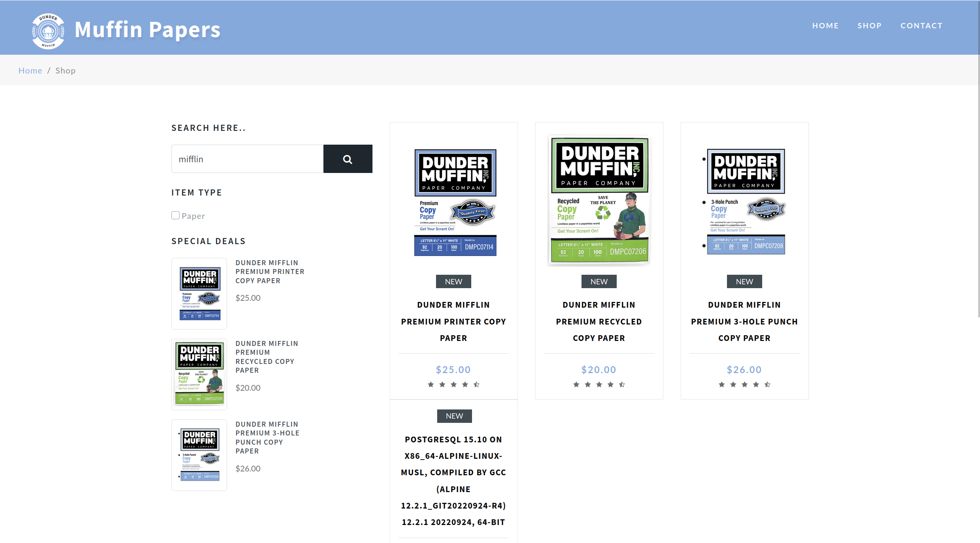
Task: Click NEW badge on 3-Hole Punch card
Action: point(745,282)
